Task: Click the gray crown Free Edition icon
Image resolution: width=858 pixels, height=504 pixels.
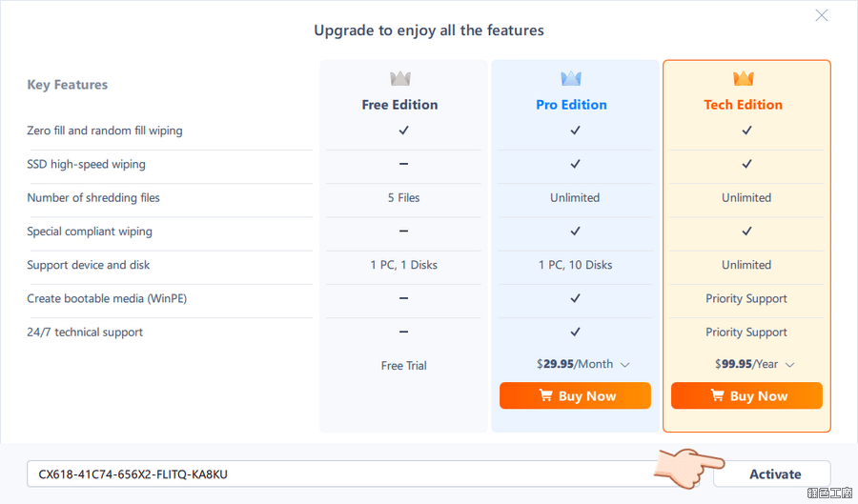Action: (x=399, y=78)
